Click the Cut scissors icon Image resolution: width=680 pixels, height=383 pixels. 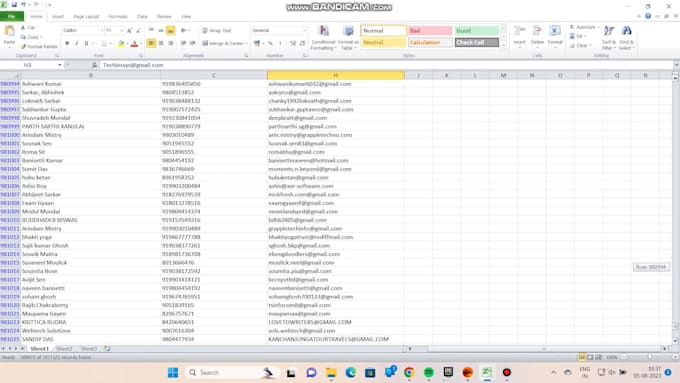[23, 27]
